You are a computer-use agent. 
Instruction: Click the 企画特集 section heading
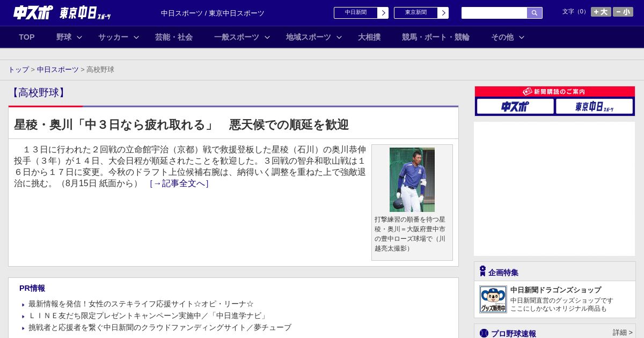(x=503, y=273)
